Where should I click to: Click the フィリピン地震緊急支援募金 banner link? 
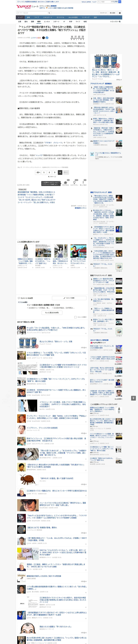[38, 2]
